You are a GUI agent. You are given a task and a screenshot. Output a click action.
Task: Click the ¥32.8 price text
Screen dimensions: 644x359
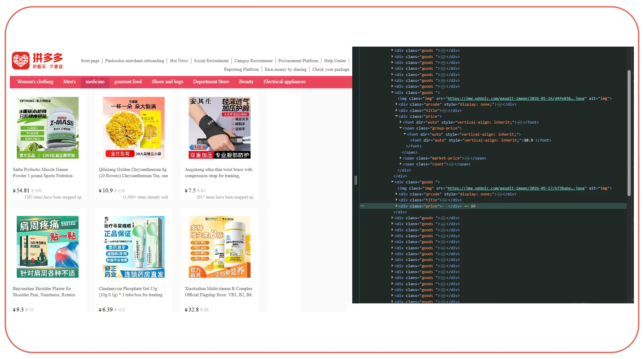[x=192, y=309]
